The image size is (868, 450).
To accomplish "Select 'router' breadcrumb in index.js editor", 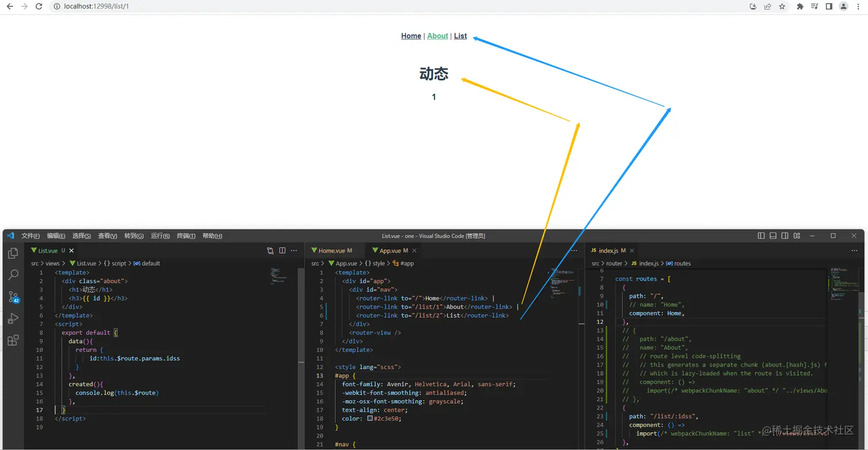I will [x=614, y=263].
